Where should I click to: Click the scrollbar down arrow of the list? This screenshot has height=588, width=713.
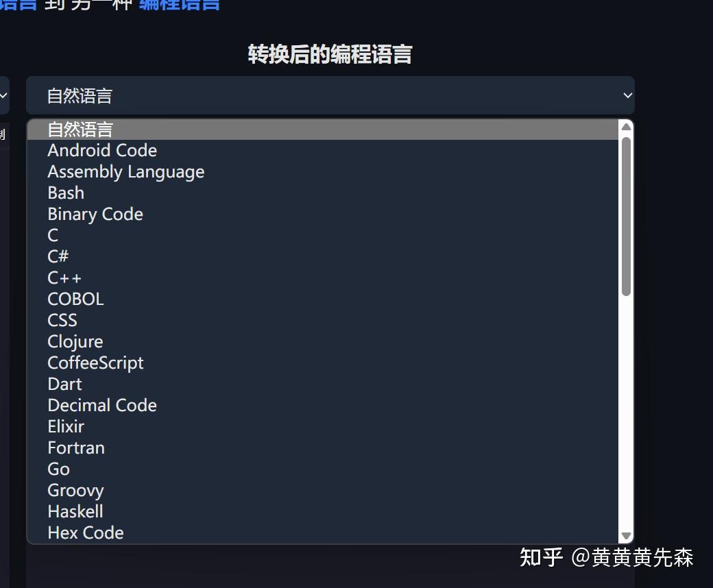[x=626, y=535]
